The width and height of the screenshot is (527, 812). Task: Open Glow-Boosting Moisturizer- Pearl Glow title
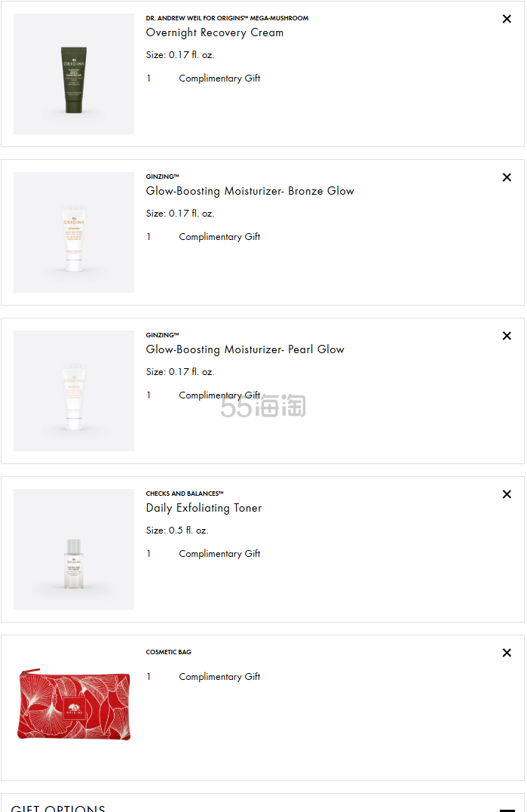tap(245, 349)
